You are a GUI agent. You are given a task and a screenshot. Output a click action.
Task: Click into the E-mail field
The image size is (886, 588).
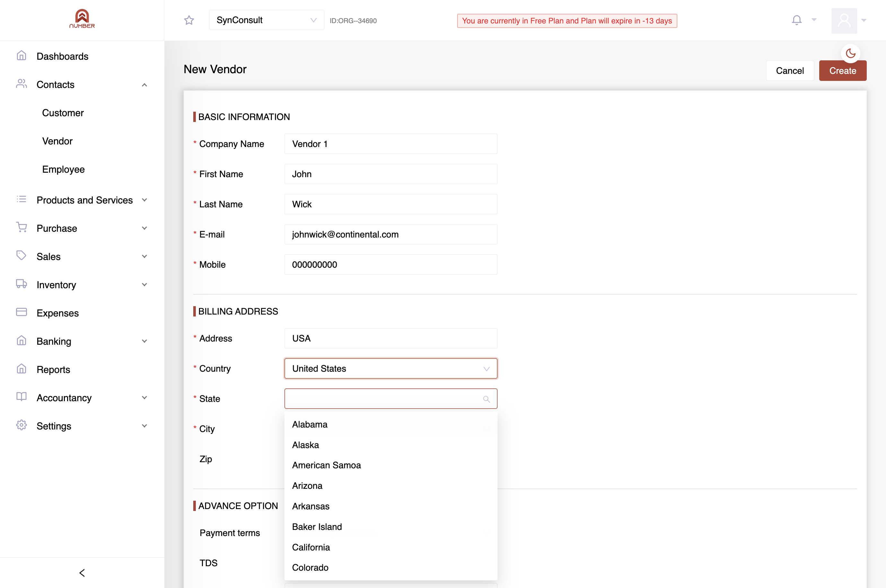point(391,234)
